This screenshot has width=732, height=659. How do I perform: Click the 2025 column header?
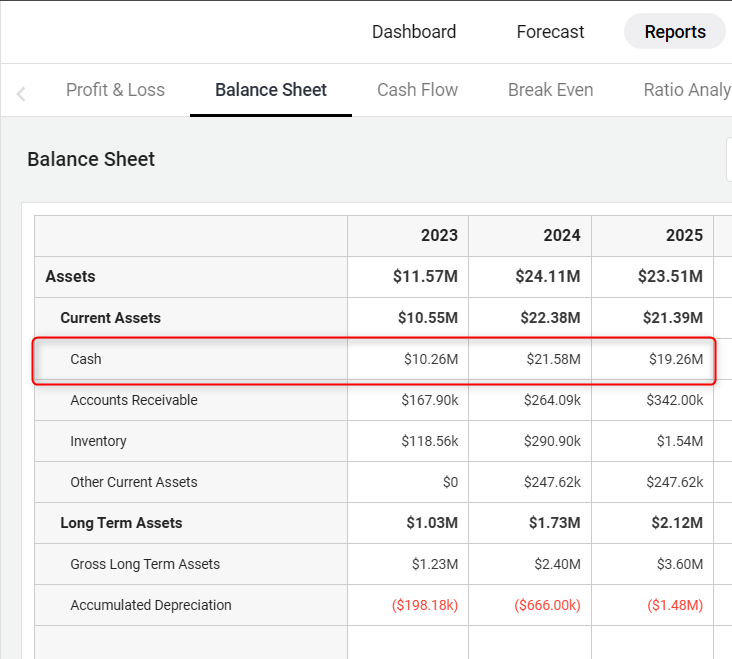click(684, 236)
